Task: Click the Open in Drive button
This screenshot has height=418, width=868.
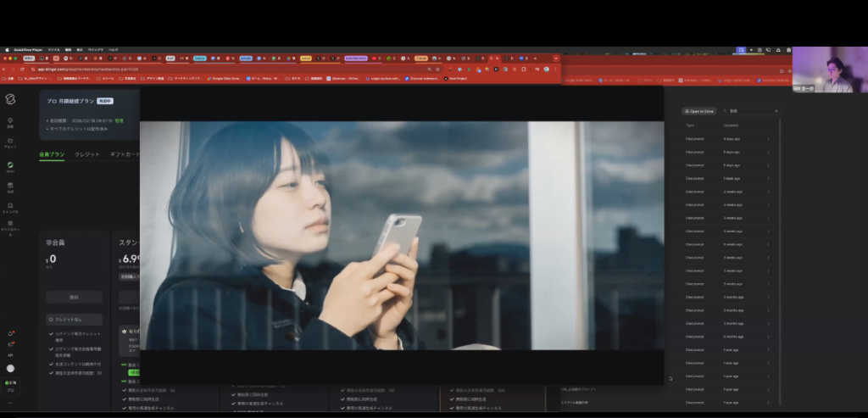Action: click(x=700, y=111)
